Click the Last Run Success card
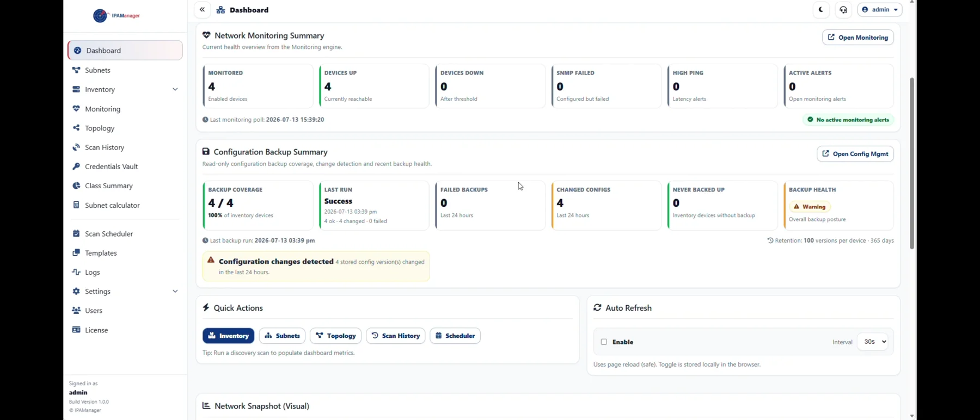The width and height of the screenshot is (980, 420). tap(373, 206)
